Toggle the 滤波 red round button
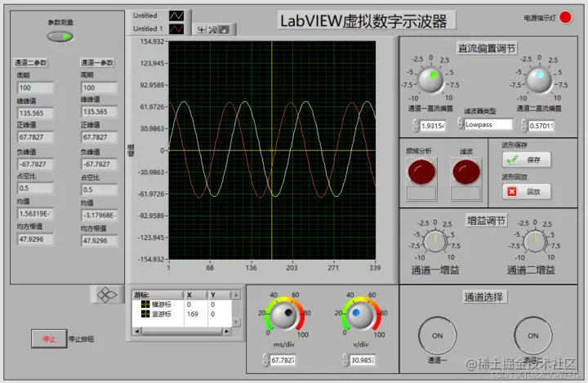 click(466, 171)
